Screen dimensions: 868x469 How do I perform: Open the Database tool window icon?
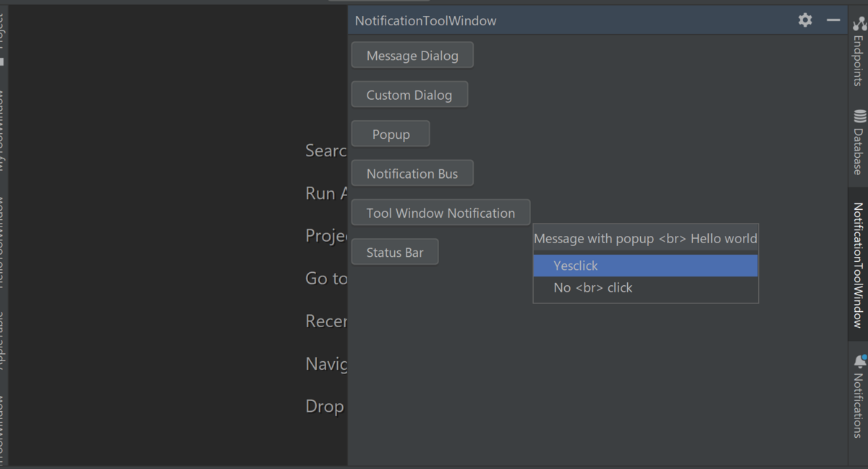[x=859, y=117]
